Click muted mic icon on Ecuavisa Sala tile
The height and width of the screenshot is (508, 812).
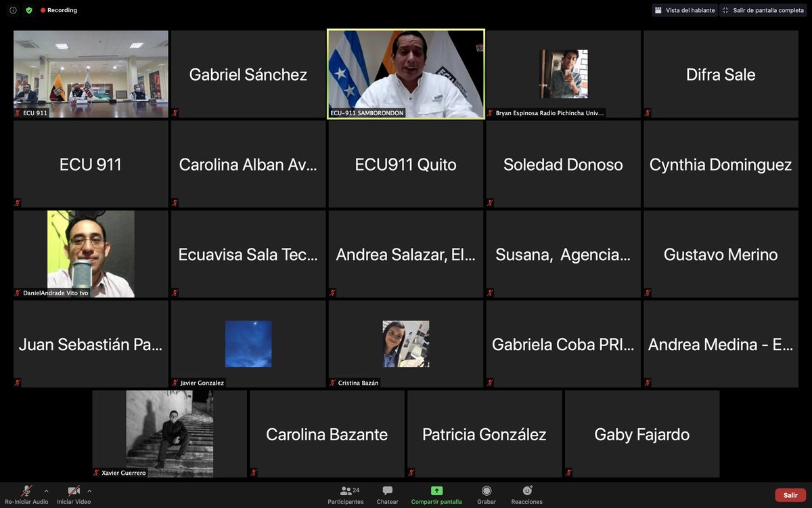(x=175, y=293)
